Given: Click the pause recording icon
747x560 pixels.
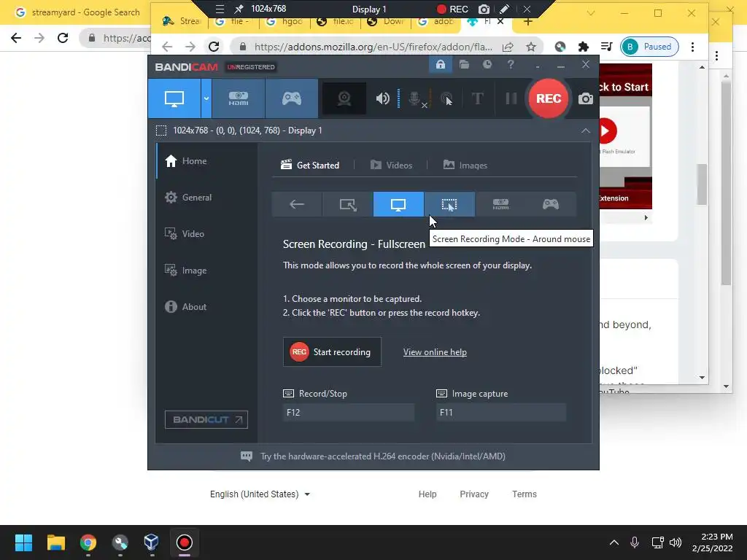Looking at the screenshot, I should [511, 98].
